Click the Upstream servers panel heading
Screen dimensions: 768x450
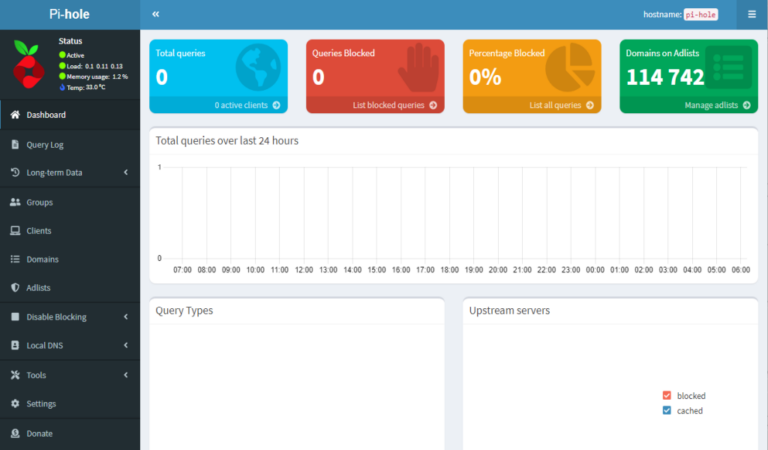point(509,310)
